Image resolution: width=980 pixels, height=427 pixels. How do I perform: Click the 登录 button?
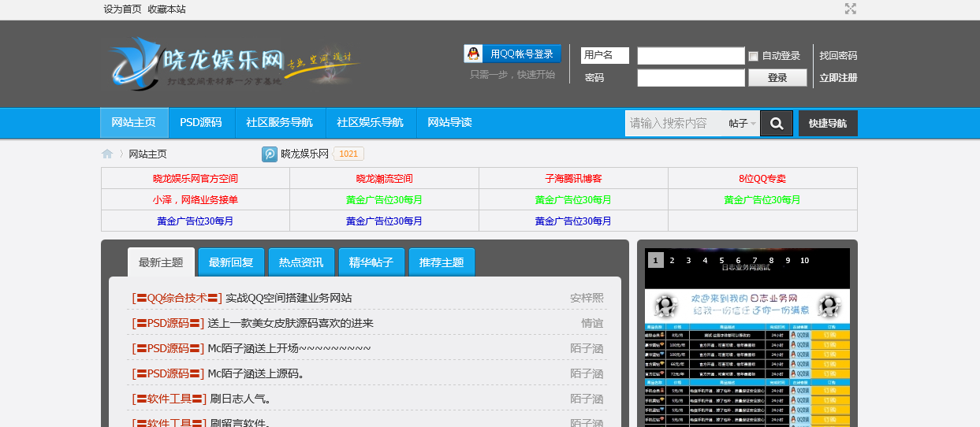point(777,78)
